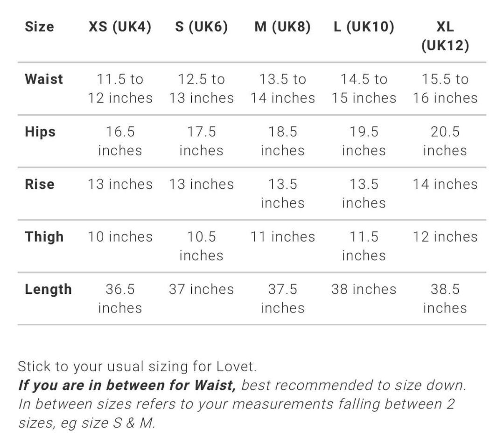Select the M (UK8) column header
This screenshot has width=504, height=437.
click(x=282, y=27)
